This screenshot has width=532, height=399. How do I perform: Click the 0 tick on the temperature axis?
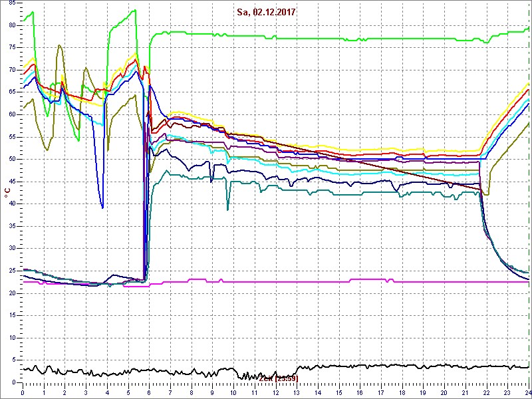click(x=13, y=382)
